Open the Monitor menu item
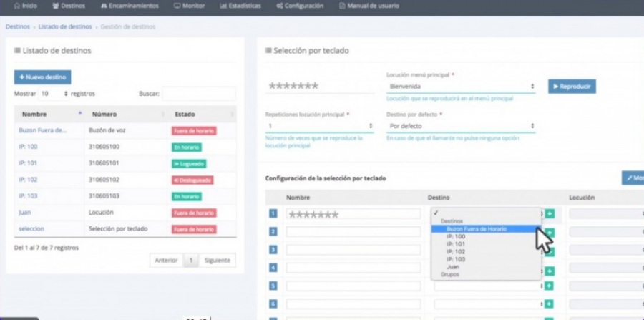Viewport: 644px width, 320px height. point(189,6)
